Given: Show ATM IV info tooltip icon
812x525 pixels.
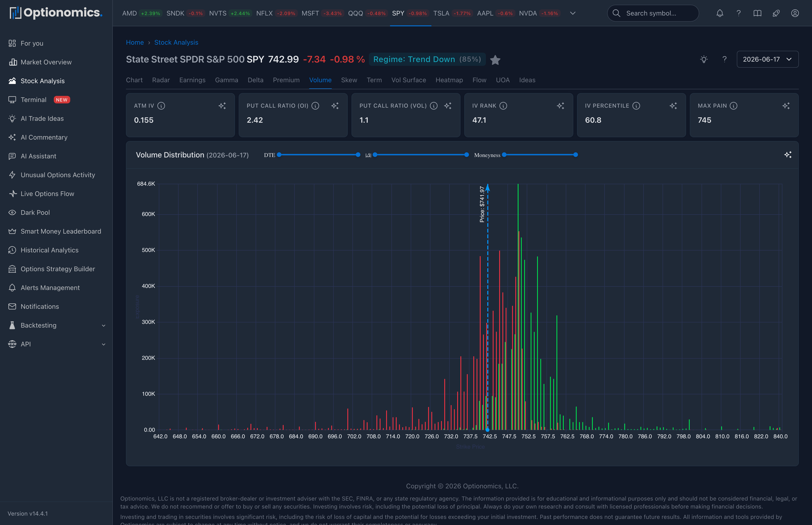Looking at the screenshot, I should point(161,106).
